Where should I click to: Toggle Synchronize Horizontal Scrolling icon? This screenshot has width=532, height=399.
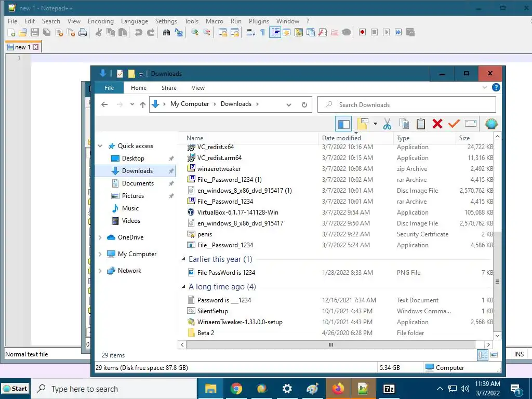[x=235, y=32]
